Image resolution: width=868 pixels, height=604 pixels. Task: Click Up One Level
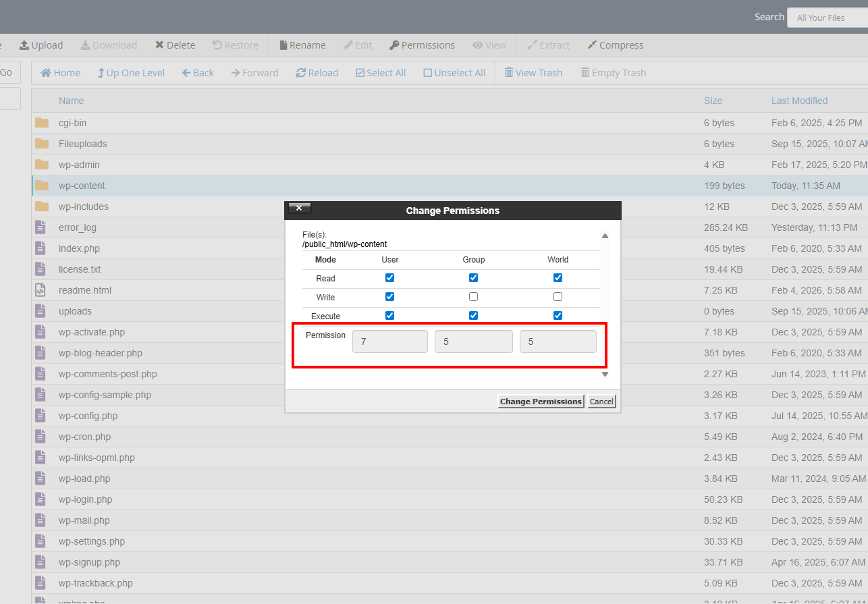[x=131, y=73]
